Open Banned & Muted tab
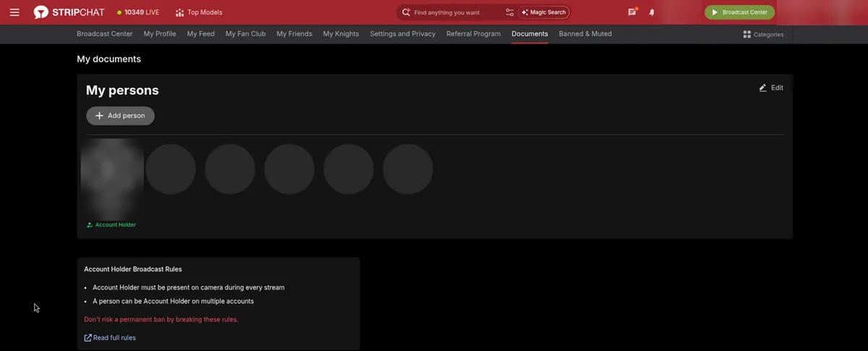 (585, 34)
